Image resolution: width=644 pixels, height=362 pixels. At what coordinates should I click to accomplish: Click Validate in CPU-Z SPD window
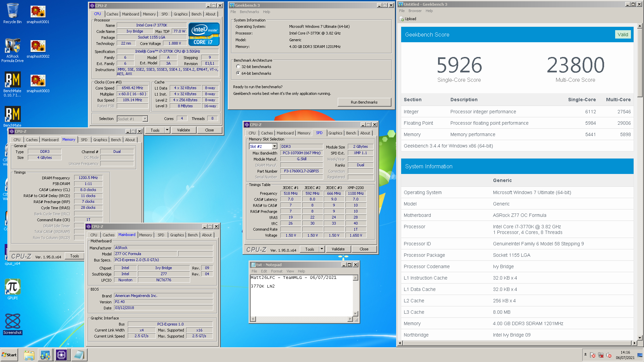tap(338, 249)
